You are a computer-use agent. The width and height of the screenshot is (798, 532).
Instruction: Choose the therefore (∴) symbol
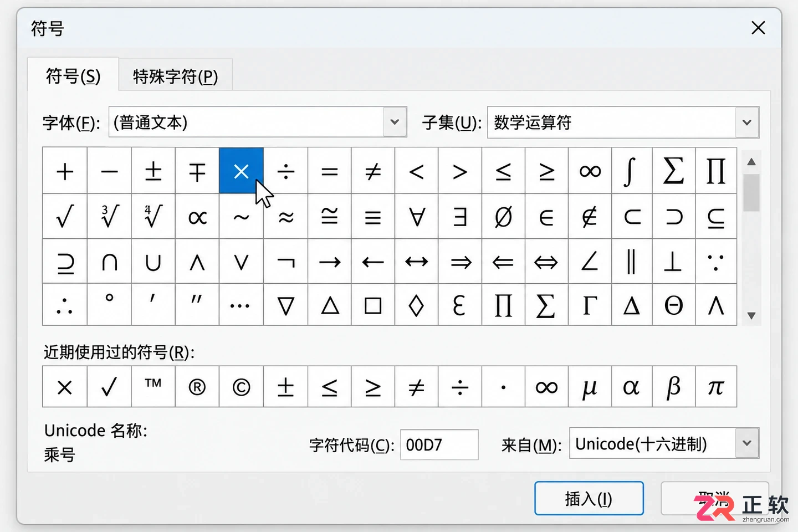point(65,305)
